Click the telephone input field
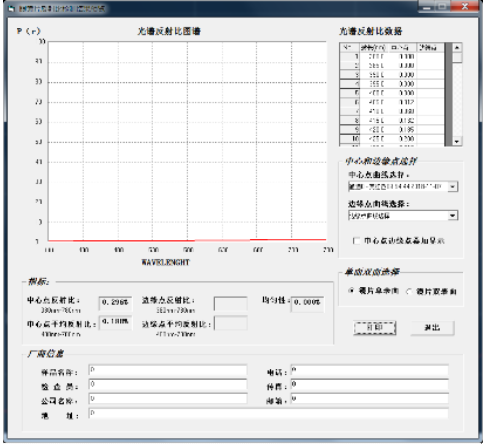 coord(369,370)
